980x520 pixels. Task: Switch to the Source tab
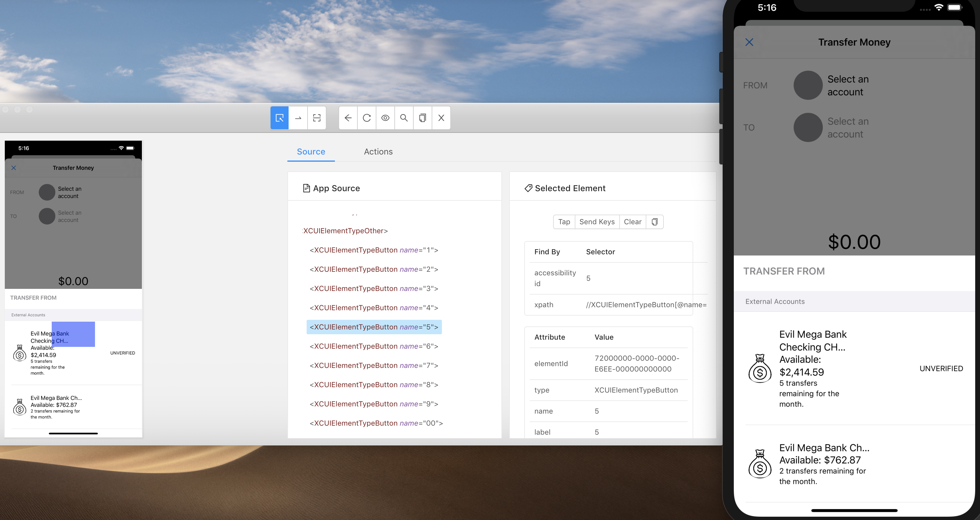(311, 151)
